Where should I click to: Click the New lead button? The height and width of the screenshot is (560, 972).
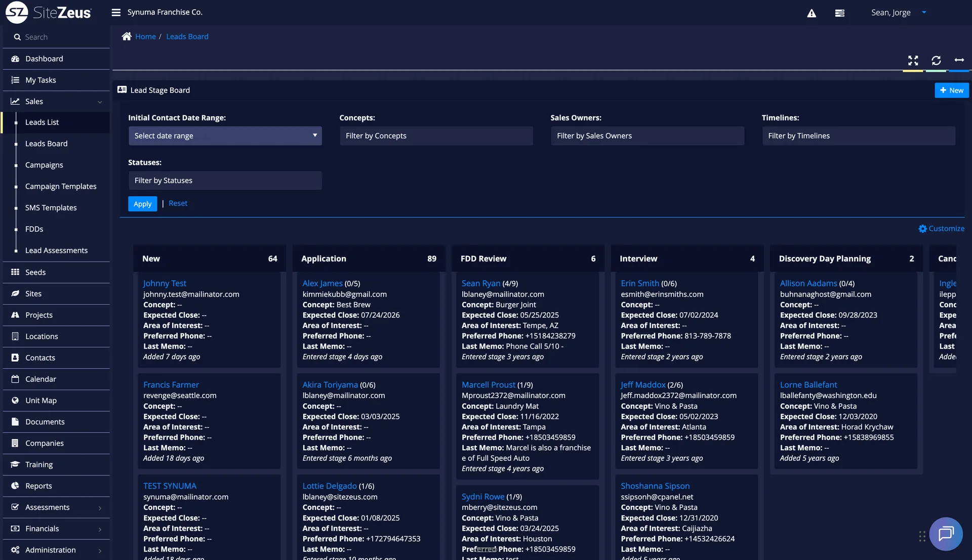click(951, 91)
